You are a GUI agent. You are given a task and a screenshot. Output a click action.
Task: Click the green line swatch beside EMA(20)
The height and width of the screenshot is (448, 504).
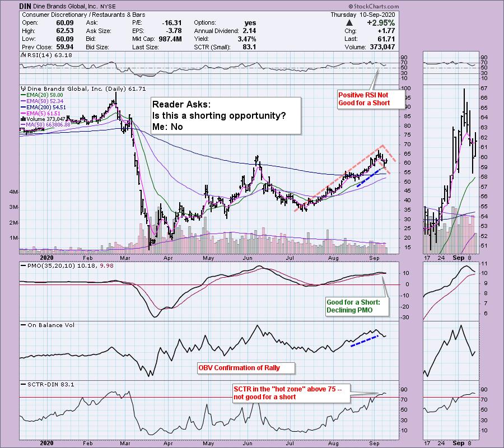click(x=23, y=95)
